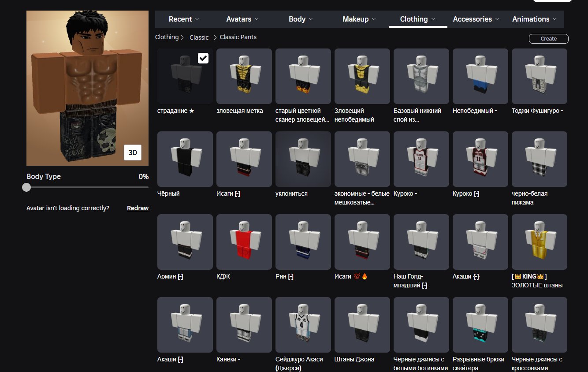The height and width of the screenshot is (372, 588).
Task: Click the 'Черные джинсы с кроссовками' name
Action: [x=537, y=364]
